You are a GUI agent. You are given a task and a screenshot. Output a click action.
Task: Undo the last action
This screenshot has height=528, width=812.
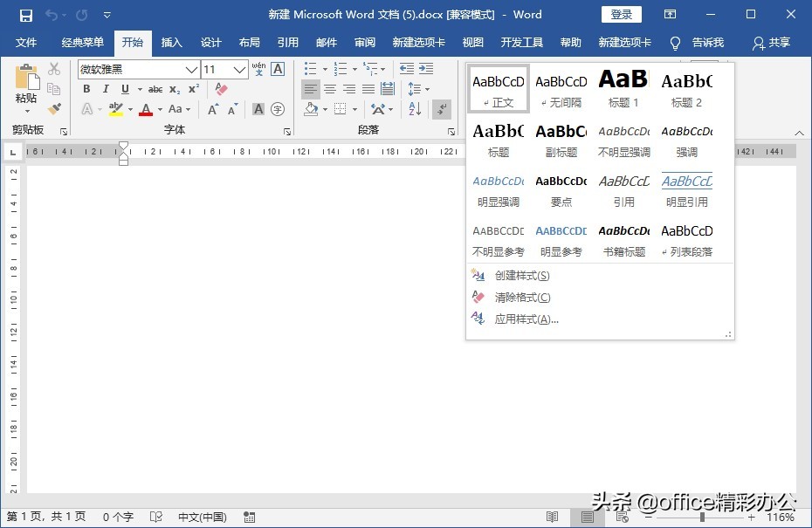[x=52, y=15]
